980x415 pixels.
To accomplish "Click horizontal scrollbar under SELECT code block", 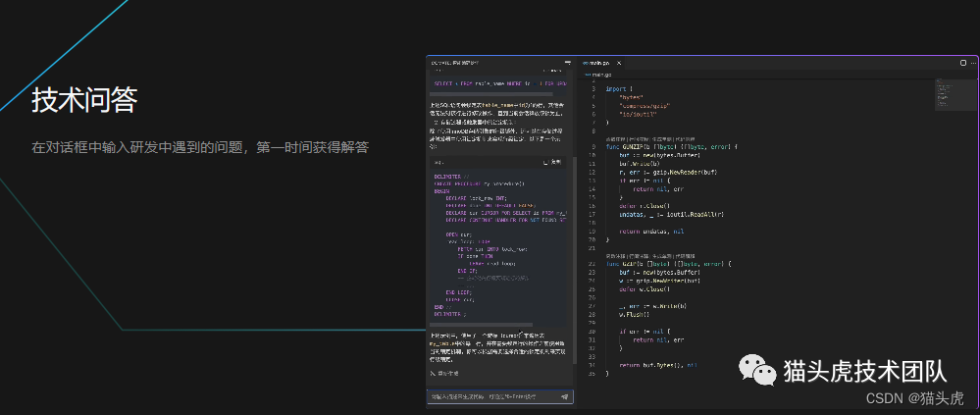I will pyautogui.click(x=491, y=94).
